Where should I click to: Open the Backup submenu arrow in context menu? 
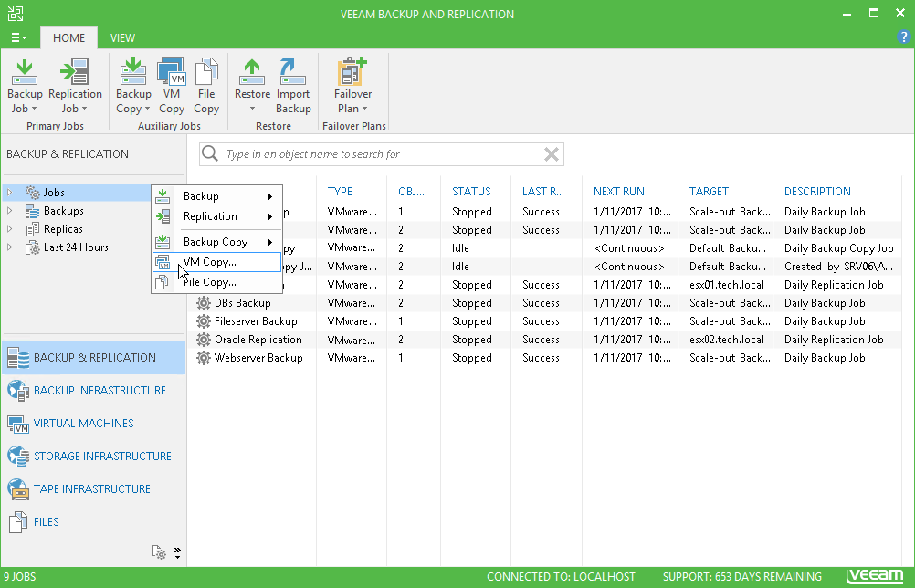(x=270, y=196)
